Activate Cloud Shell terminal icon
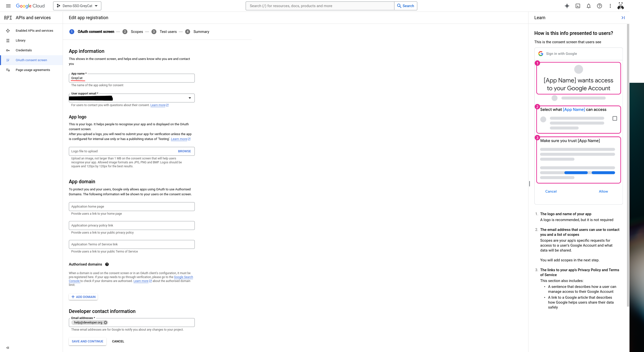This screenshot has width=644, height=352. pyautogui.click(x=578, y=6)
